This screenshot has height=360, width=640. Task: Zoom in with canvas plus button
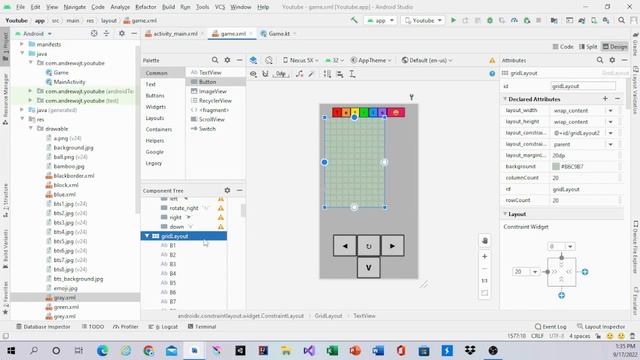coord(484,256)
